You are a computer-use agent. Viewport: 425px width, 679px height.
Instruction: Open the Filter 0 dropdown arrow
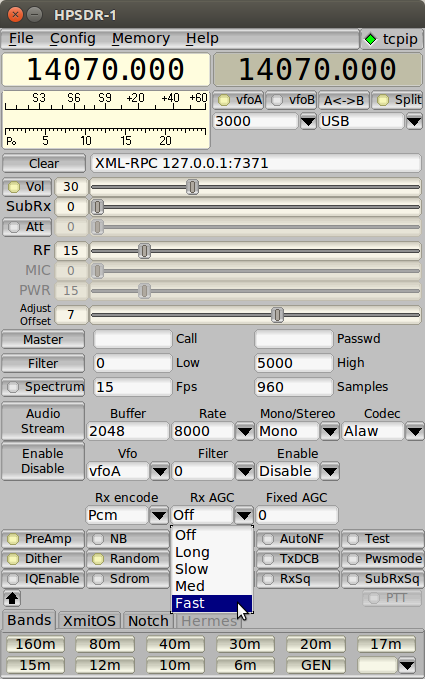(245, 471)
